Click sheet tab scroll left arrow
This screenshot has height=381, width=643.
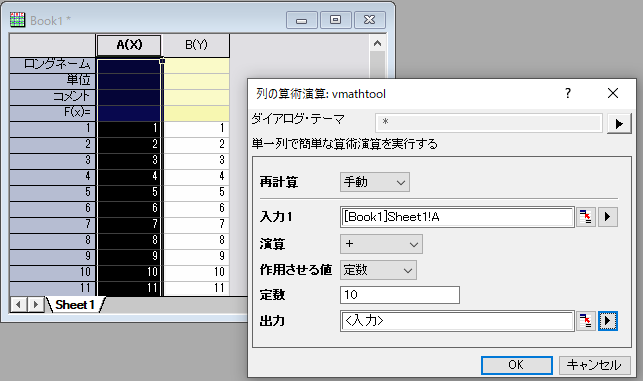18,305
